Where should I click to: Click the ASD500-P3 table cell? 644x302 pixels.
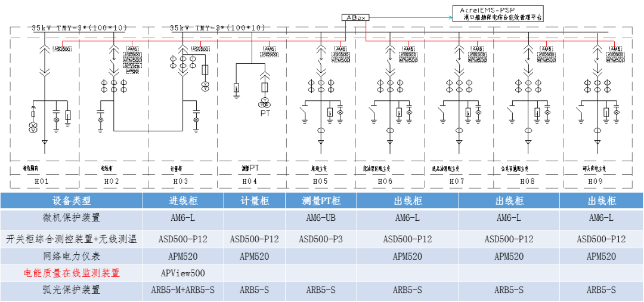click(x=321, y=239)
